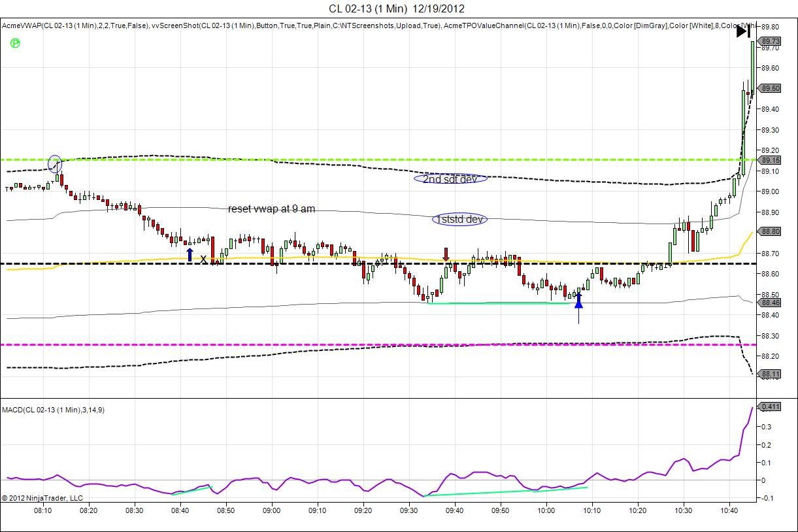Click the 89.15 price marker
This screenshot has width=798, height=532.
[x=771, y=160]
